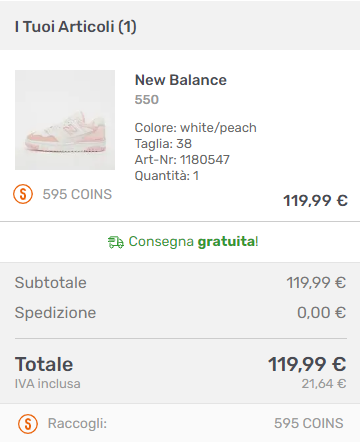
Task: Click the Taglia: 38 size text
Action: [x=163, y=144]
